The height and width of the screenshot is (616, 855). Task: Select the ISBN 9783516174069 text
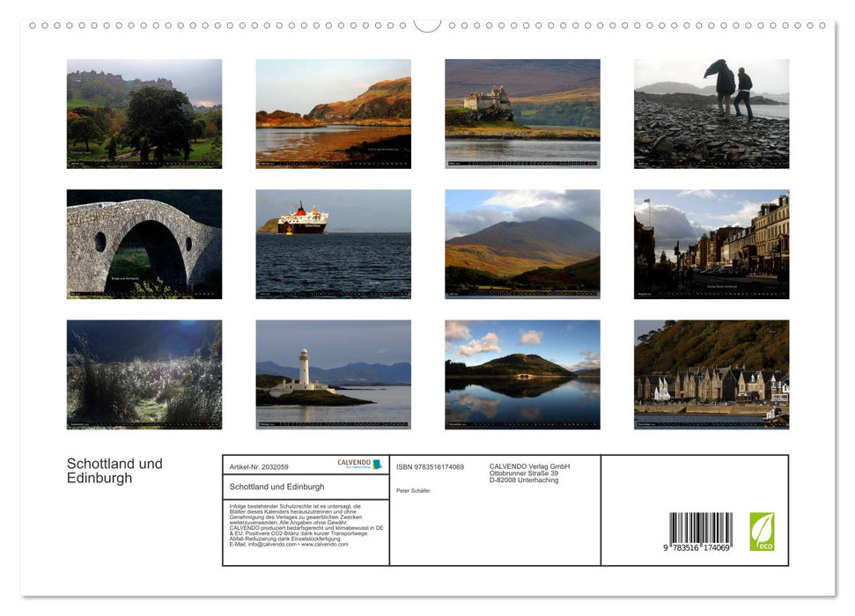coord(430,467)
